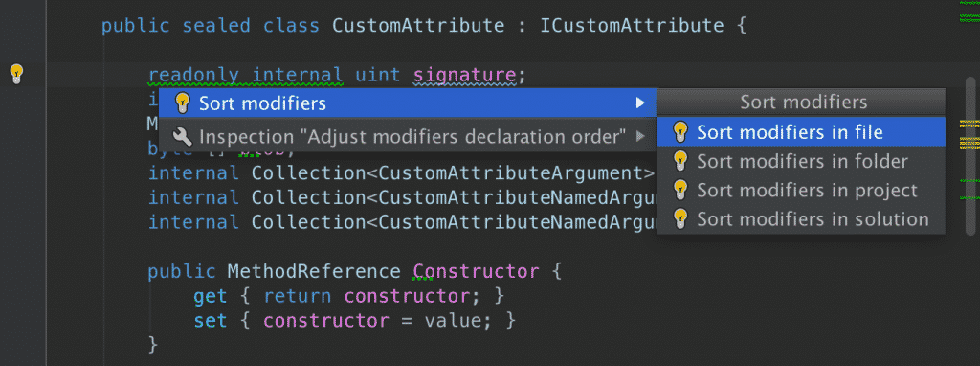Click bulb icon for Sort modifiers in file

tap(680, 132)
